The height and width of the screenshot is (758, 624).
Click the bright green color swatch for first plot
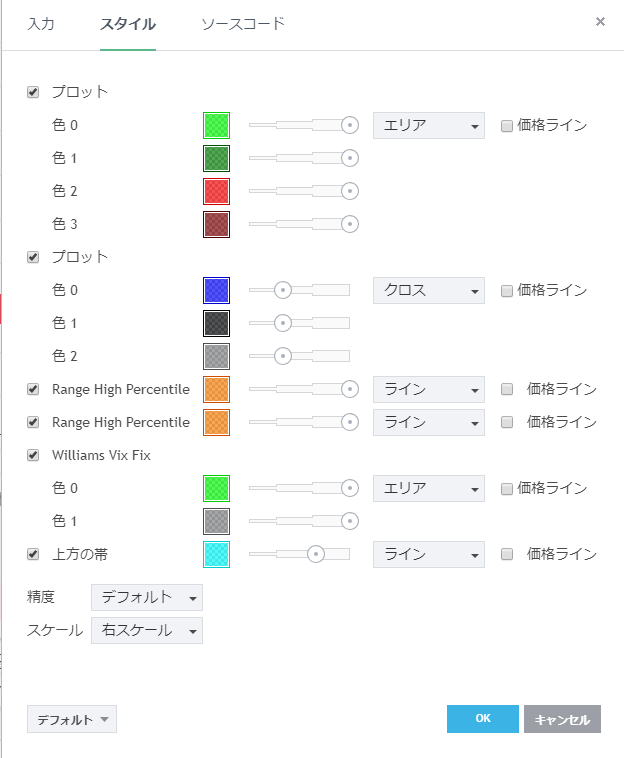tap(216, 125)
